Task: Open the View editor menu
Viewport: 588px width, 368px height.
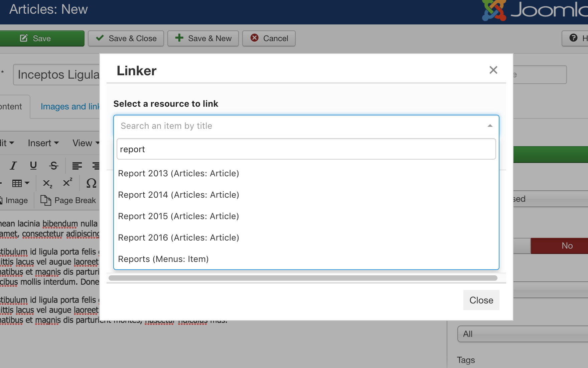Action: 86,143
